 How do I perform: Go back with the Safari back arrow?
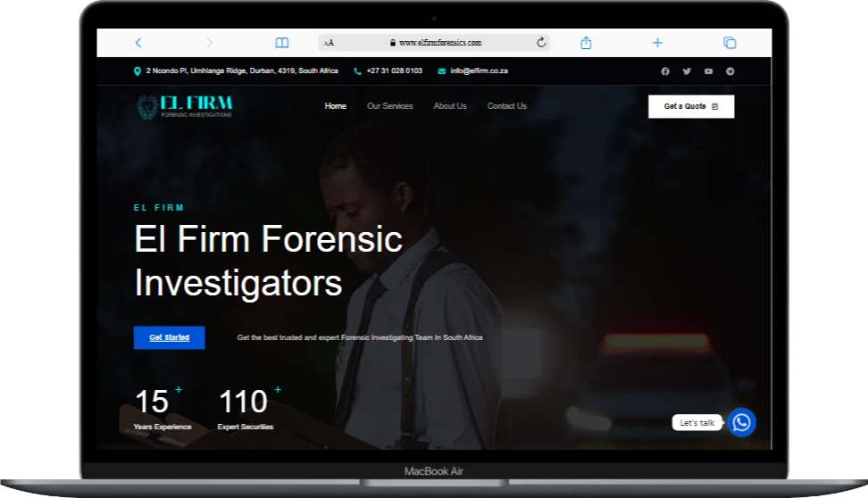(x=138, y=43)
